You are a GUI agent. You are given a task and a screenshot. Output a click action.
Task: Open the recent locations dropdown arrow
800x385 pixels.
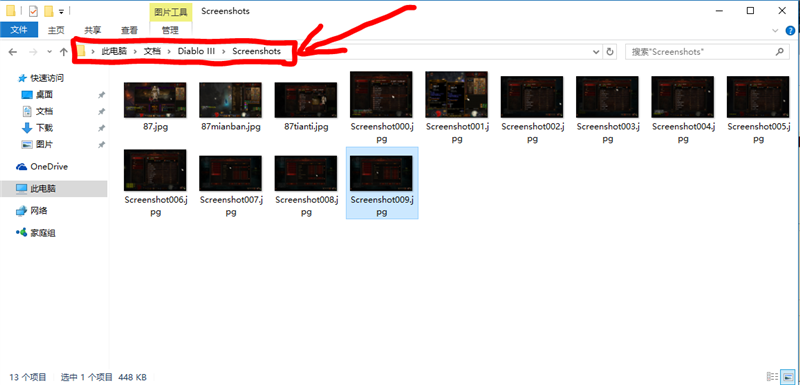point(49,52)
